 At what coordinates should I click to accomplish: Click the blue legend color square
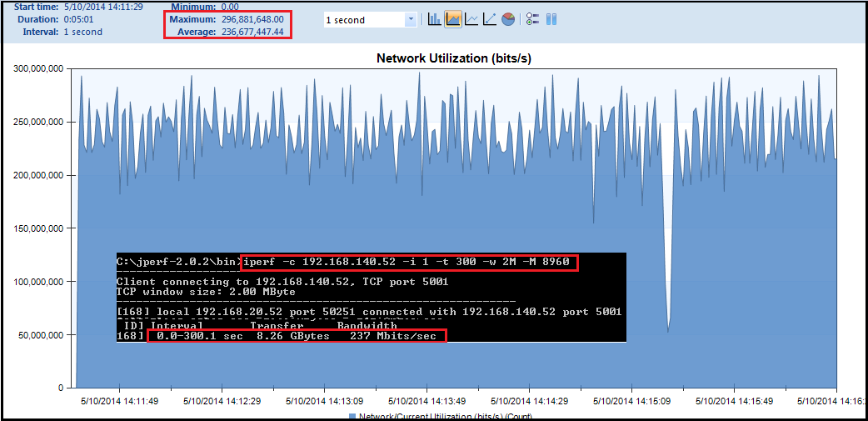pos(352,416)
